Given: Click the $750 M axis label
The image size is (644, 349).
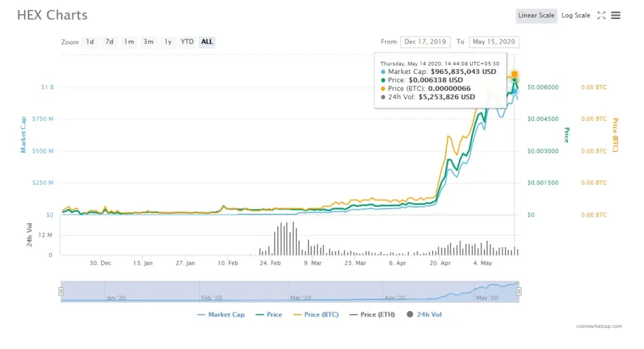Looking at the screenshot, I should pos(43,119).
